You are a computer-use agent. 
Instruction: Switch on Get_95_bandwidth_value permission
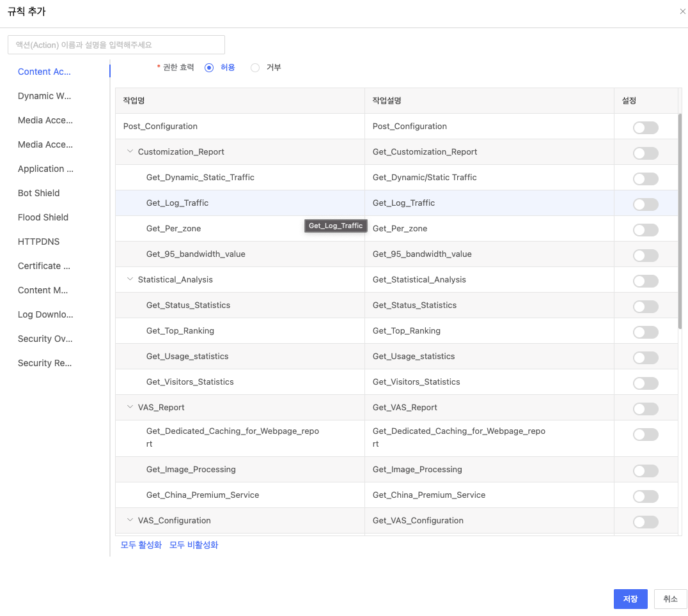pos(645,256)
